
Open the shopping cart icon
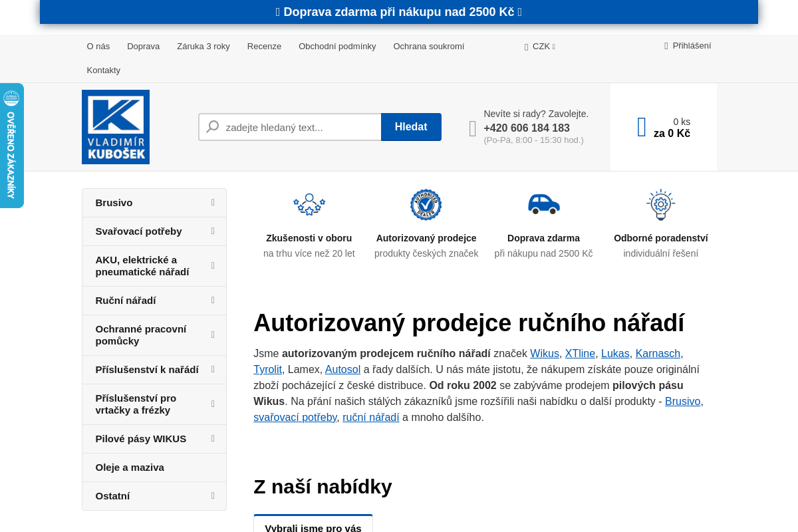(x=641, y=126)
